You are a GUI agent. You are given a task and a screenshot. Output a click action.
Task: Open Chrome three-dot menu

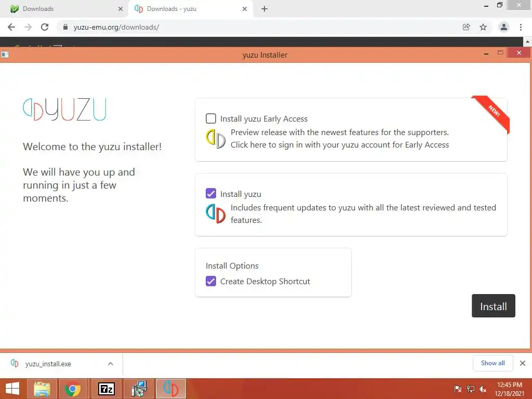(521, 27)
